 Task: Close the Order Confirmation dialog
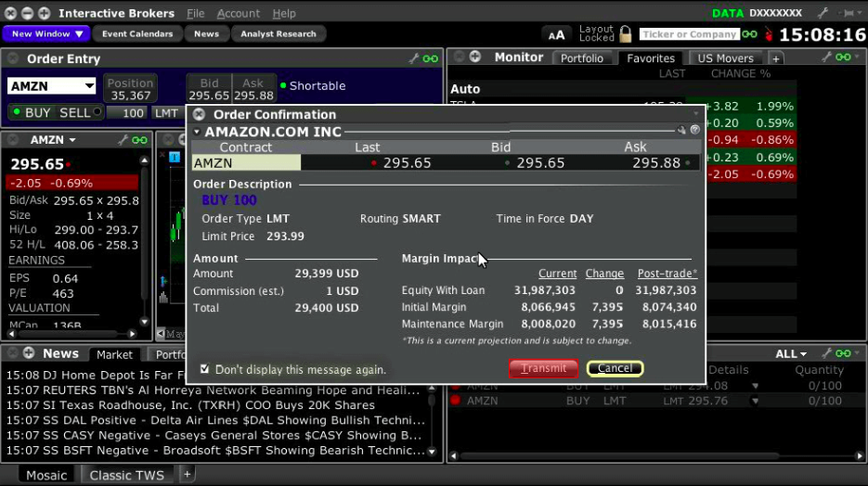[x=199, y=114]
